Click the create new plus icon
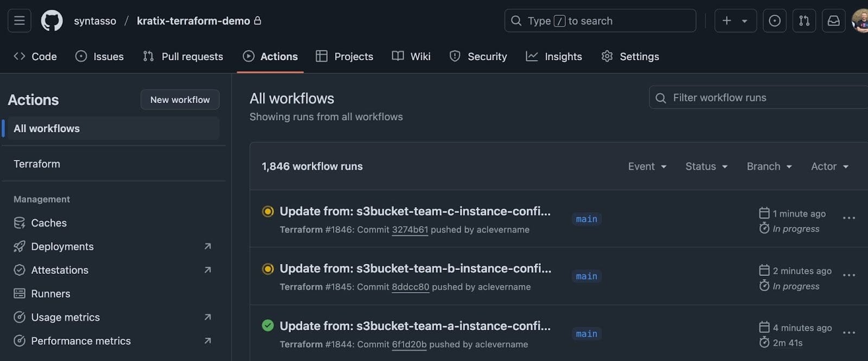The image size is (868, 361). click(727, 21)
